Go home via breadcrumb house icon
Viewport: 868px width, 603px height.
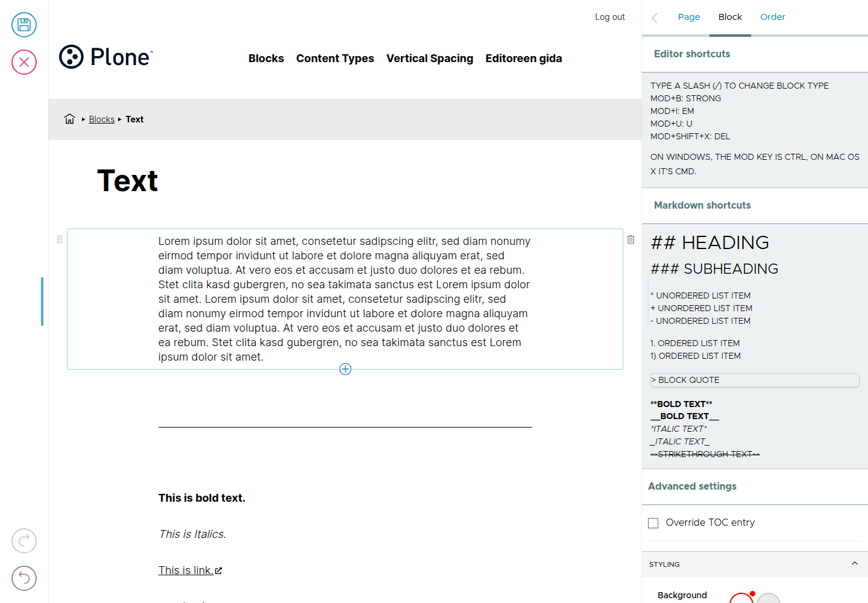(70, 119)
